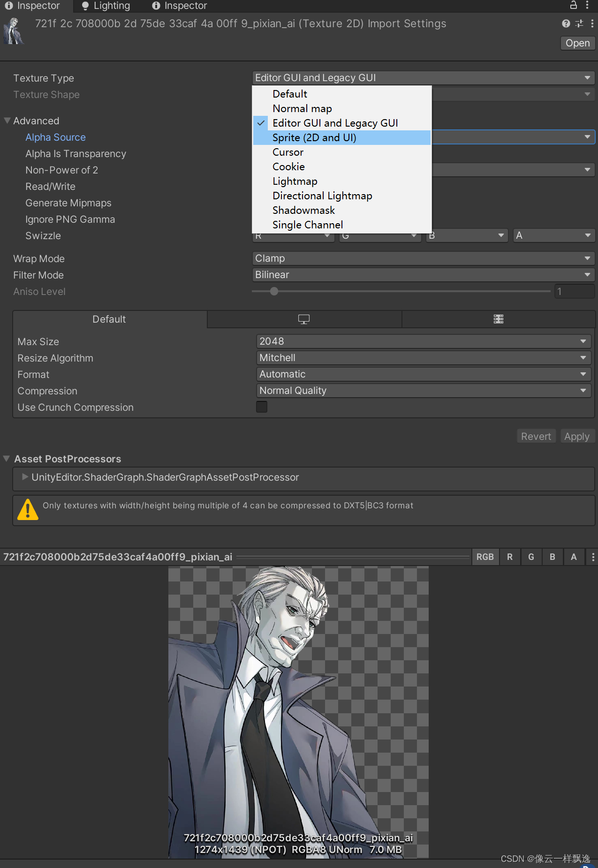Toggle G channel preview
This screenshot has width=598, height=868.
(531, 557)
